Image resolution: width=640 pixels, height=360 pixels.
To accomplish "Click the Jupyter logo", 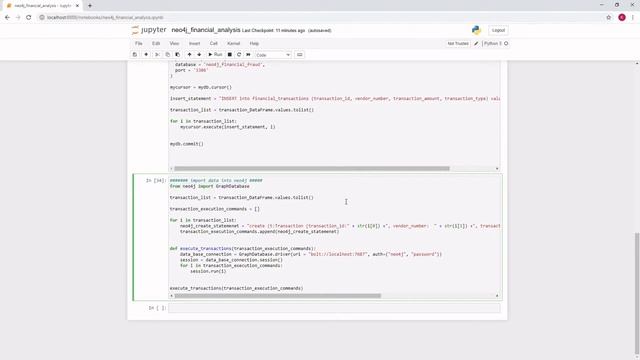I will [x=149, y=30].
